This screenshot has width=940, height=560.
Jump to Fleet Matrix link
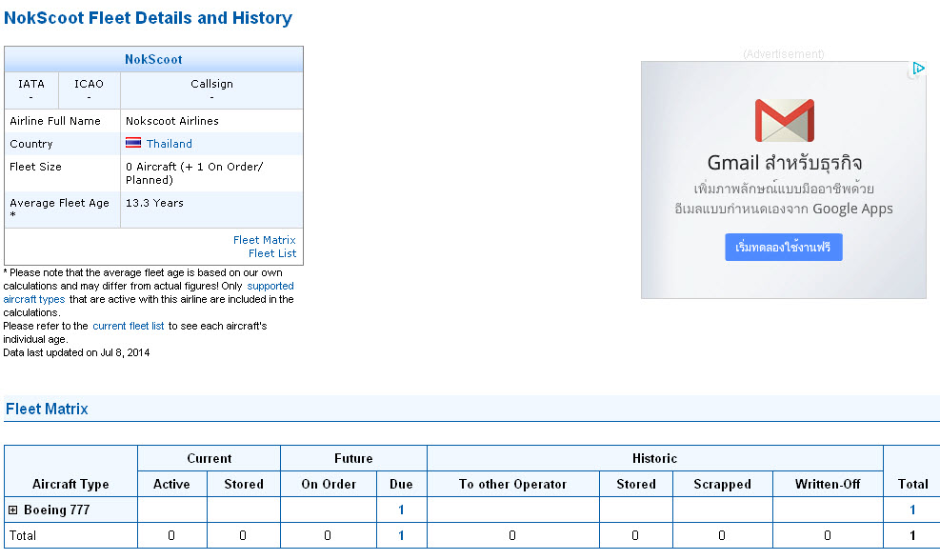click(265, 240)
